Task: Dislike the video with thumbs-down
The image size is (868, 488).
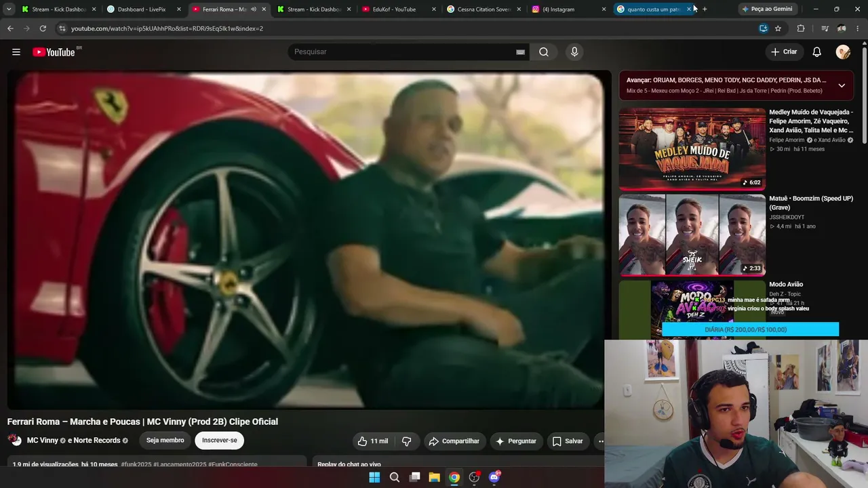Action: click(407, 441)
